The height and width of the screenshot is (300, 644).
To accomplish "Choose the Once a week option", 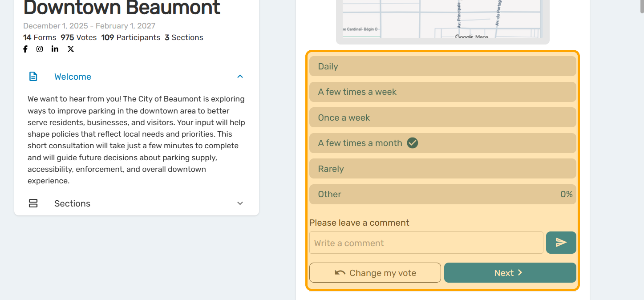I will (442, 118).
